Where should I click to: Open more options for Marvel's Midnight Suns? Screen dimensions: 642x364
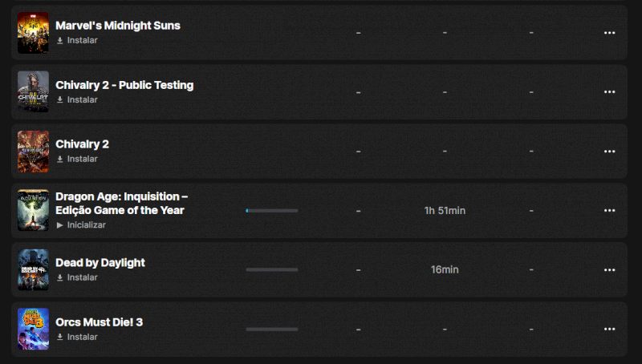coord(609,33)
